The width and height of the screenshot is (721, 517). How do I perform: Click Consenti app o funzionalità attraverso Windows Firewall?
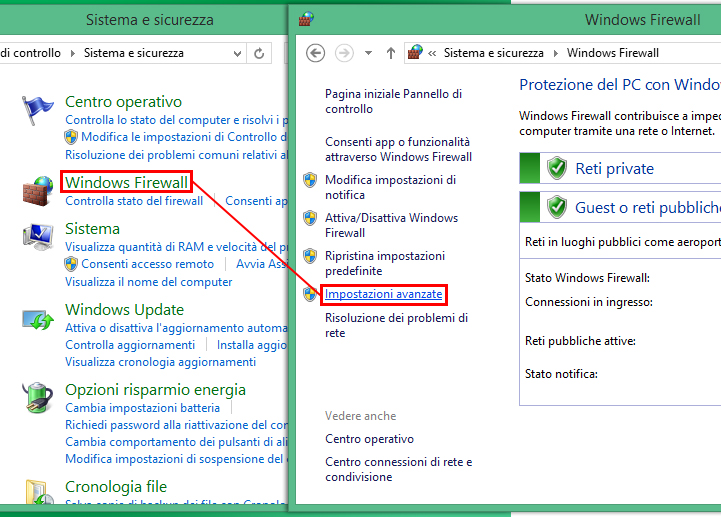click(398, 149)
